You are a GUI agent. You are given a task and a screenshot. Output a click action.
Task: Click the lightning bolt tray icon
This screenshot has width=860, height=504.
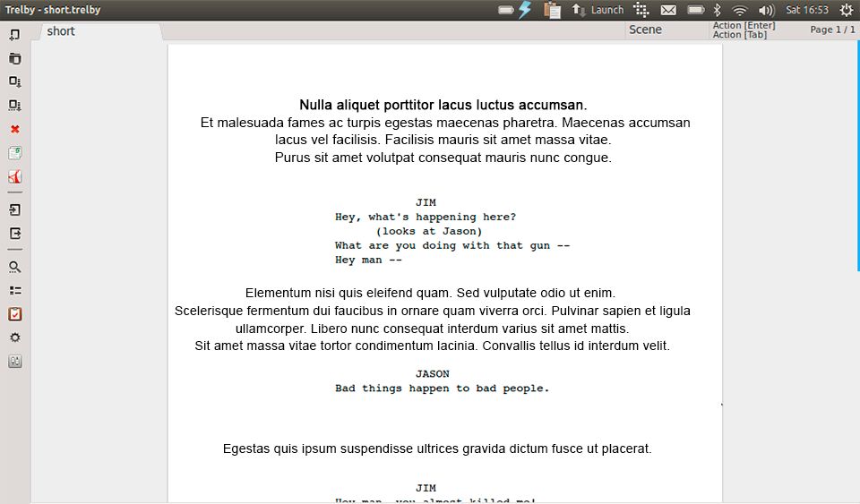pos(525,10)
